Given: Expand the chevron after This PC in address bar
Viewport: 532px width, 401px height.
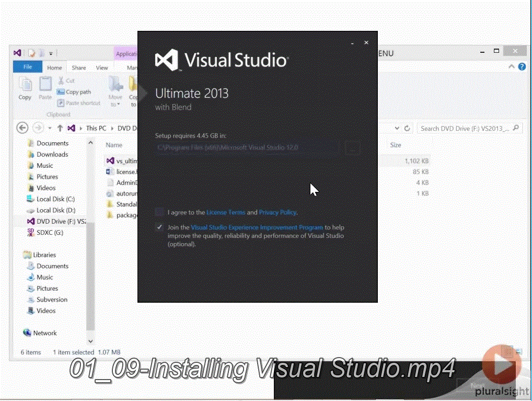Looking at the screenshot, I should click(x=112, y=128).
